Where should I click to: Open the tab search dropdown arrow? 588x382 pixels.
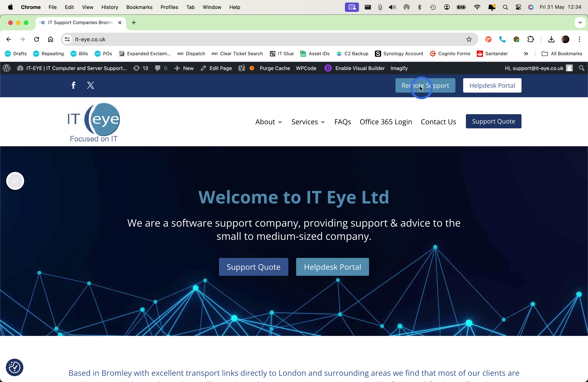point(580,23)
